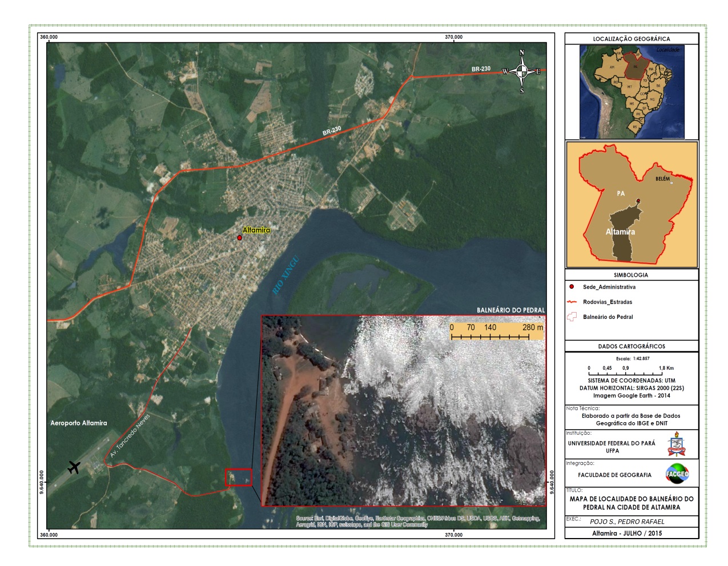Viewport: 728px width, 566px height.
Task: Click the LOCALIZAÇÃO GEOGRÁFICA panel header
Action: pyautogui.click(x=632, y=39)
